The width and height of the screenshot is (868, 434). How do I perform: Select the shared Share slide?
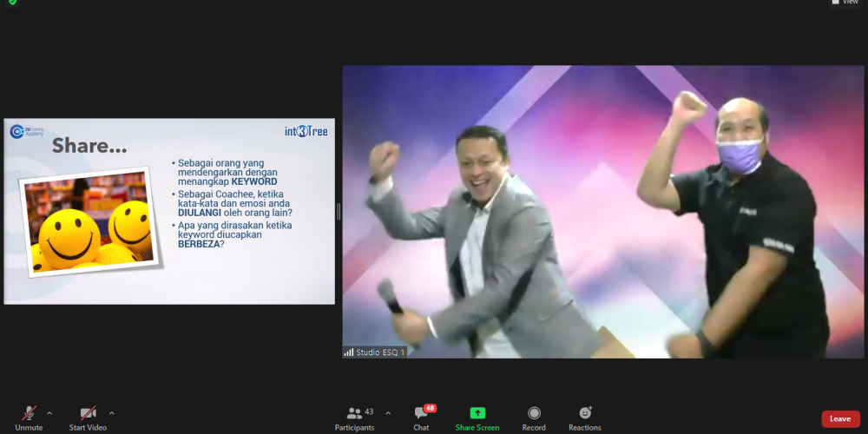[169, 212]
